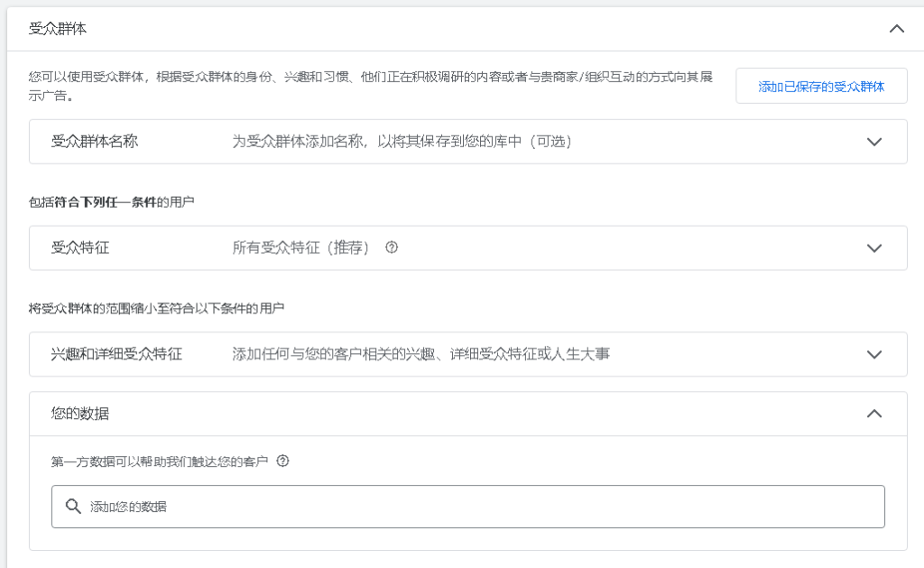This screenshot has width=924, height=568.
Task: Click the magnifier search icon in data field
Action: 74,507
